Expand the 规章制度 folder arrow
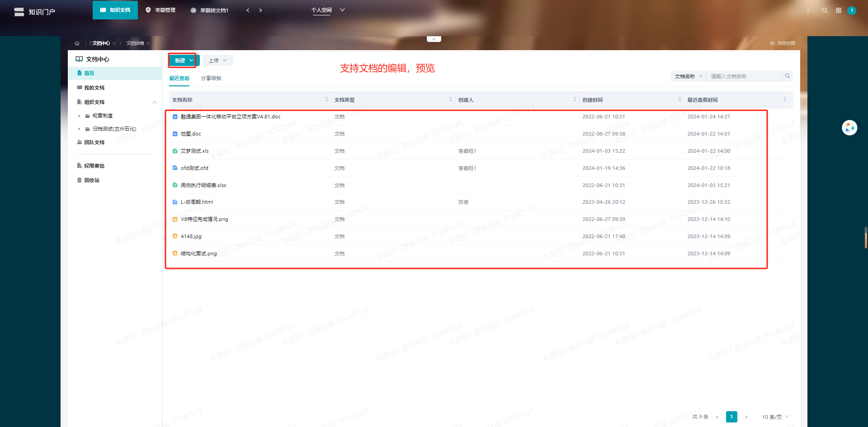The width and height of the screenshot is (868, 427). pyautogui.click(x=79, y=116)
